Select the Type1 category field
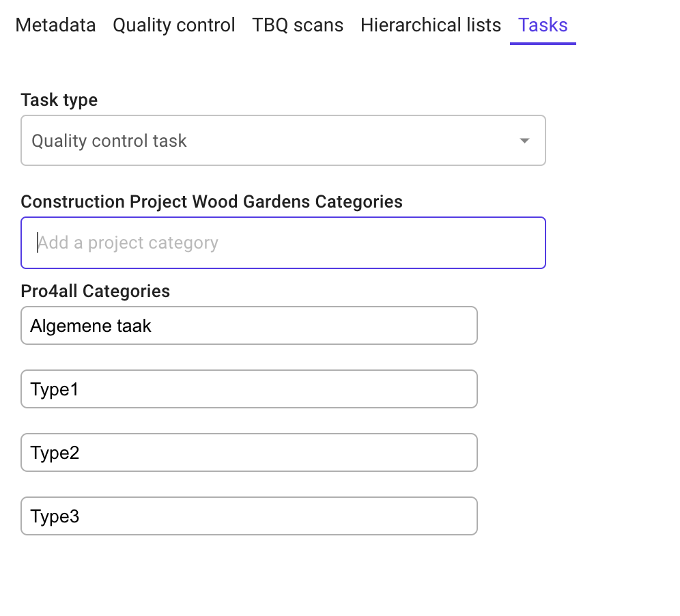 [249, 389]
